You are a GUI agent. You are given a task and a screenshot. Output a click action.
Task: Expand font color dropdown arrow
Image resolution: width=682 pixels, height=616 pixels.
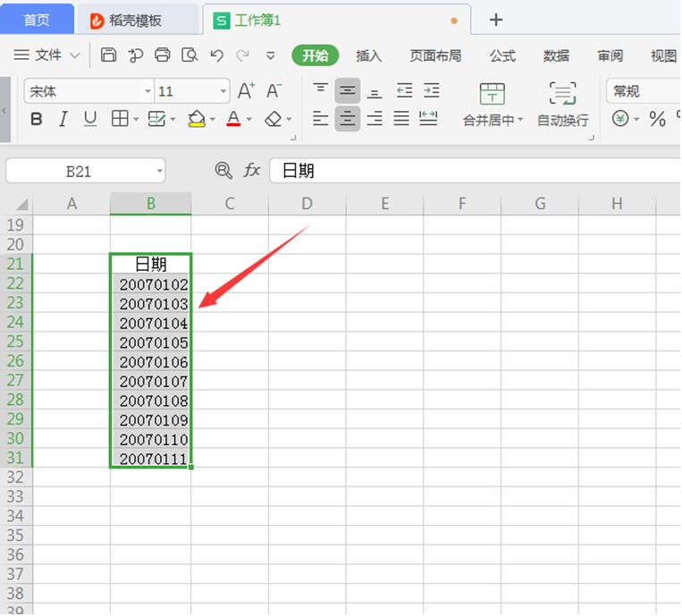point(249,119)
